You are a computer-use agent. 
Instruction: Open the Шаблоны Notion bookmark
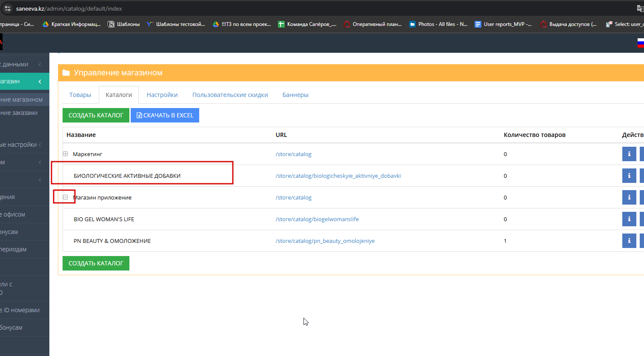[124, 24]
